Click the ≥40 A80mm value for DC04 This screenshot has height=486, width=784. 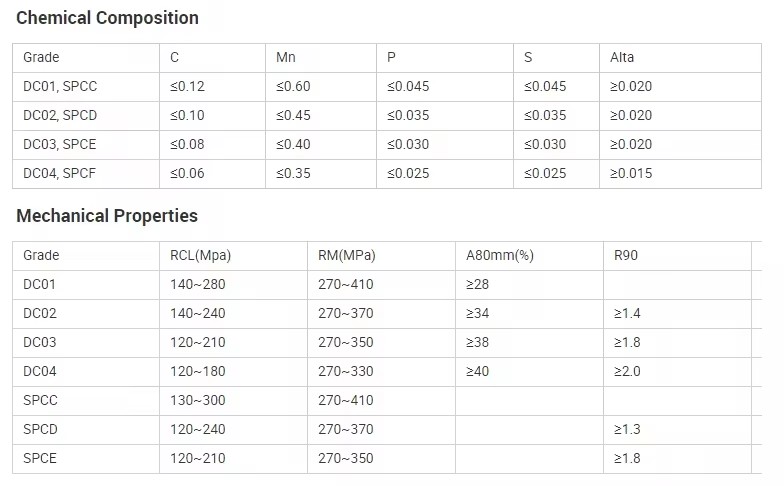point(478,371)
